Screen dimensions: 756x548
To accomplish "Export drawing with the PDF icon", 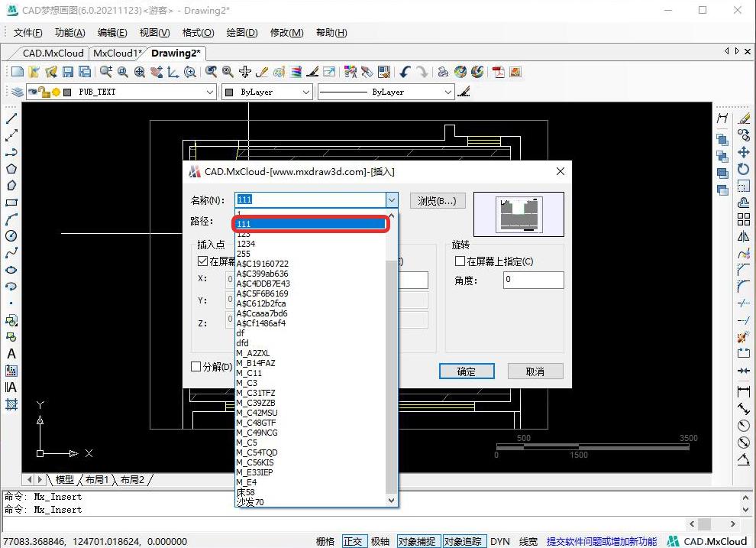I will (499, 72).
